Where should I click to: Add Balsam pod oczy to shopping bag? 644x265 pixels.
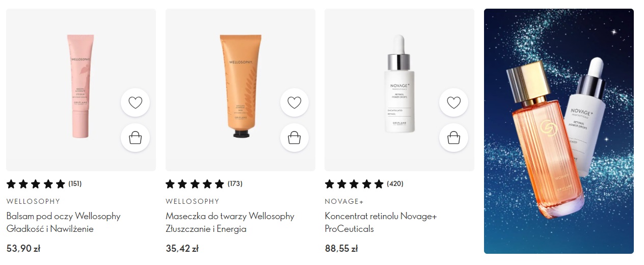tap(135, 138)
